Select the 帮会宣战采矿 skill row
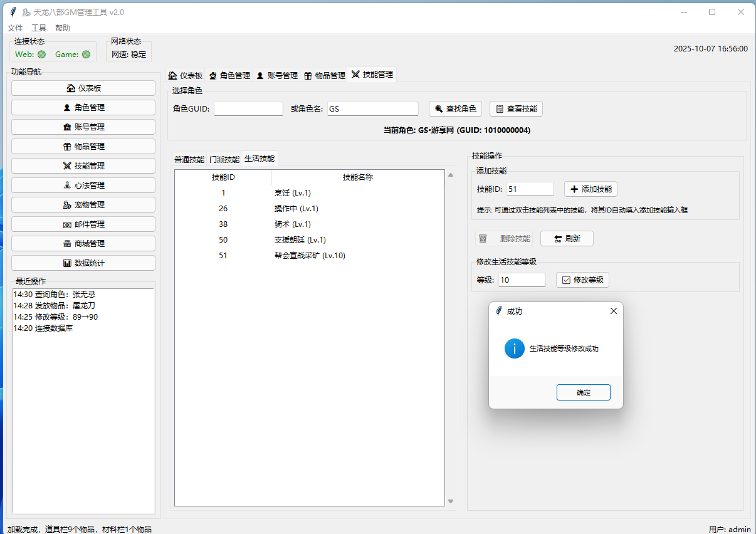This screenshot has height=534, width=756. (x=309, y=256)
